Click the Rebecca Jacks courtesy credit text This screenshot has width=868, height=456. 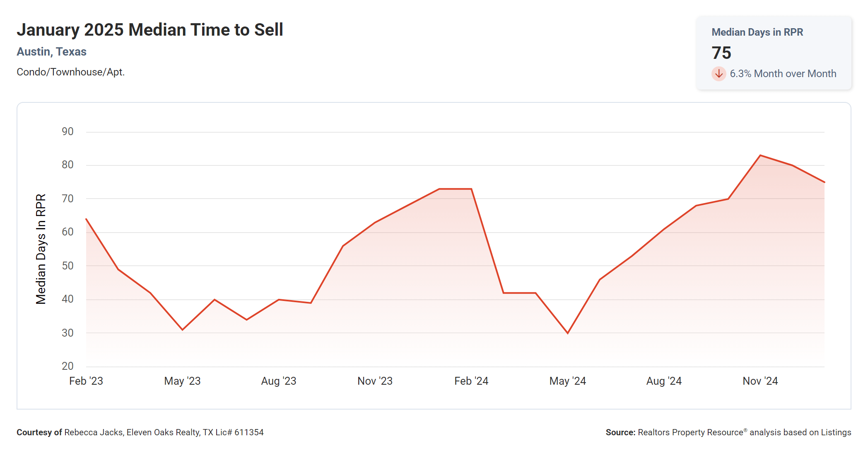coord(140,432)
